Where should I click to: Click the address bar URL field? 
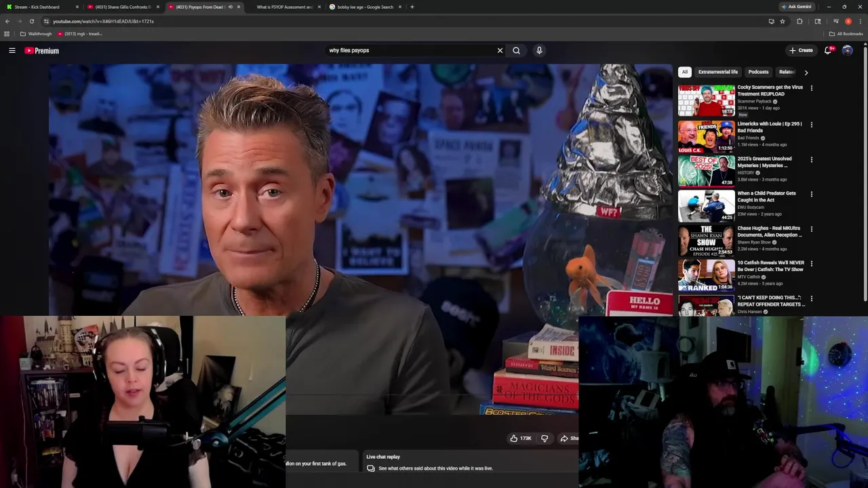click(x=407, y=21)
